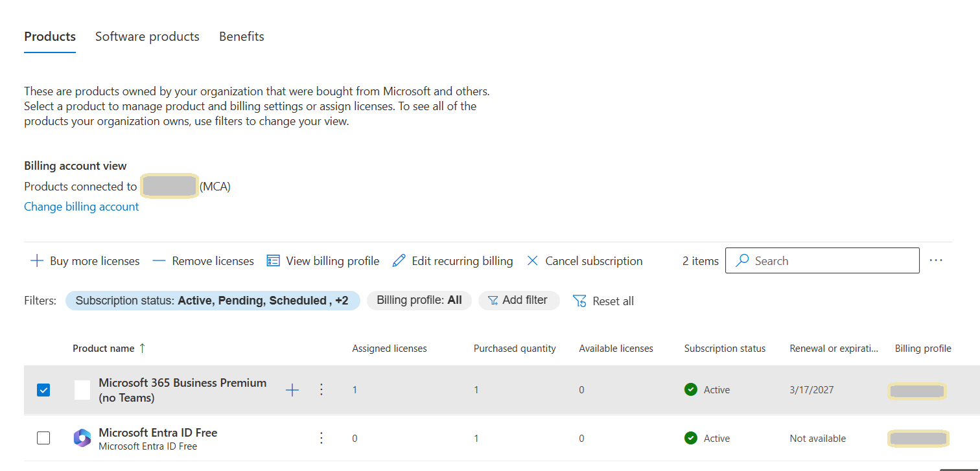Viewport: 980px width, 471px height.
Task: Click the Reset all filter icon
Action: pyautogui.click(x=579, y=301)
